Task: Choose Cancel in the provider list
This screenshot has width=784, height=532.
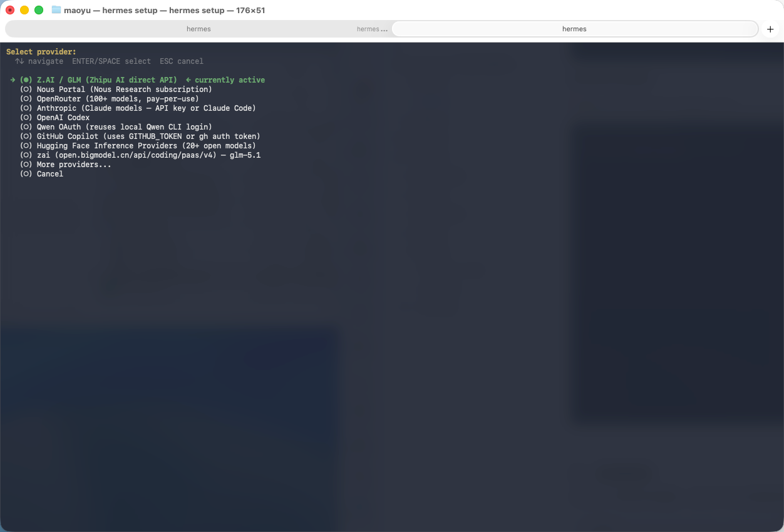Action: pyautogui.click(x=49, y=174)
